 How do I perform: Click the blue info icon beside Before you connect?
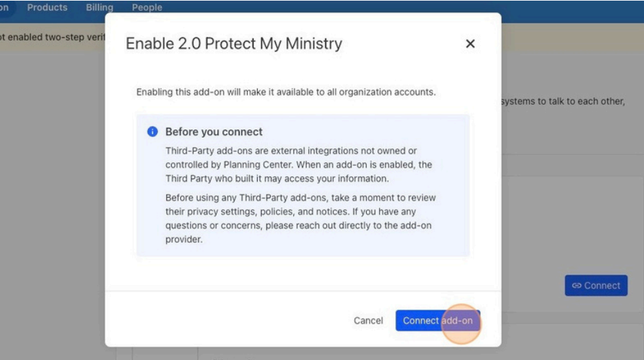point(152,131)
